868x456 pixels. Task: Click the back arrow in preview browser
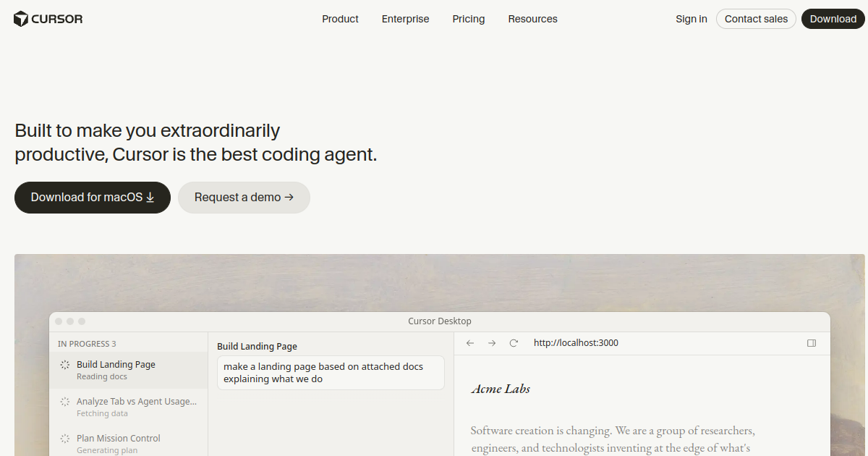[470, 343]
